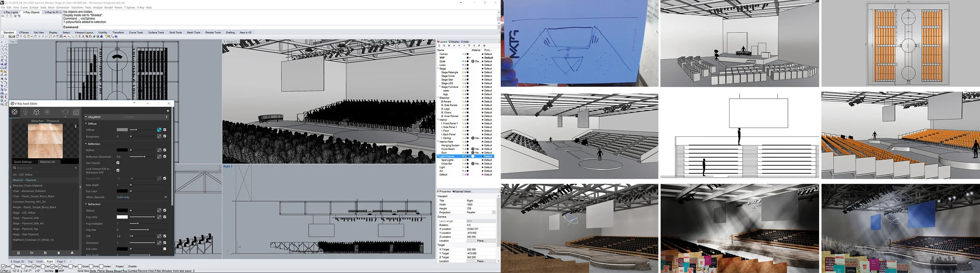Click the teapot render icon in Asset Editor
Viewport: 980px width, 273px height.
(65, 112)
